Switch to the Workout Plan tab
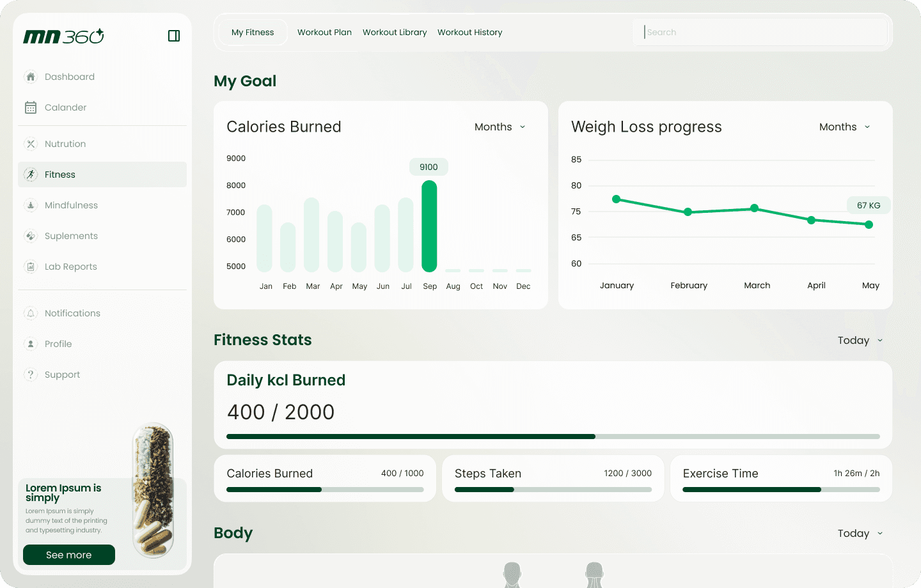The image size is (921, 588). [x=324, y=33]
